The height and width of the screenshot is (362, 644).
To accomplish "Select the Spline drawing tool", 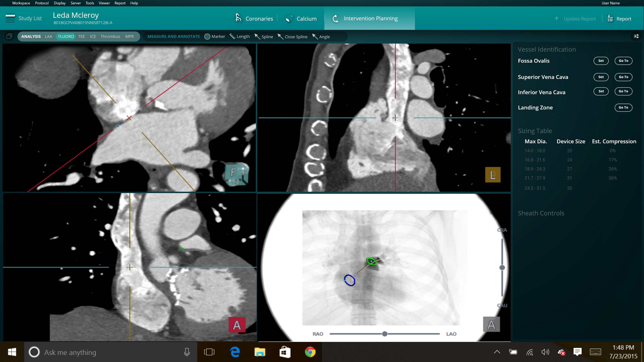I will click(264, 37).
